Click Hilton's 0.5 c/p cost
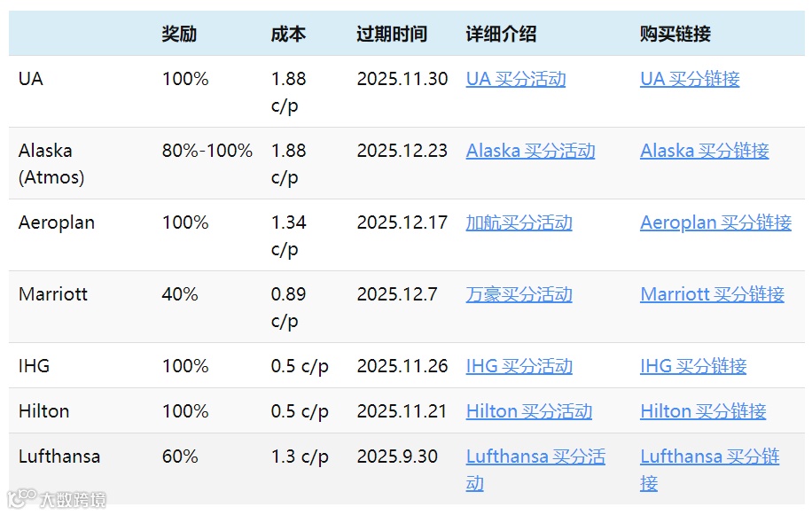Viewport: 812px width, 515px height. (300, 411)
